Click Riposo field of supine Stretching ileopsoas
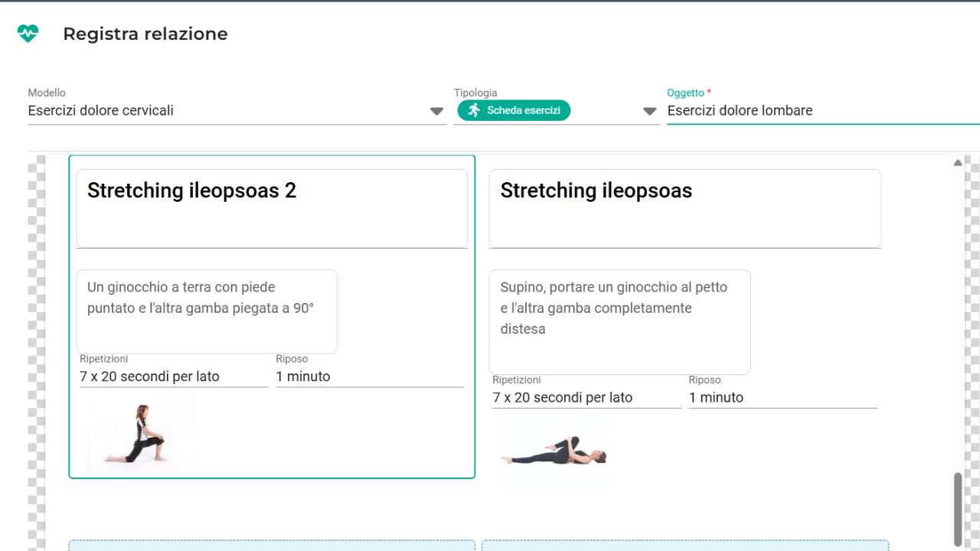The image size is (980, 551). pos(783,397)
